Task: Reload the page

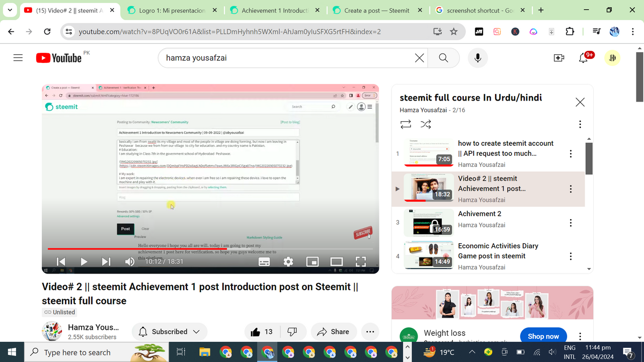Action: coord(47,32)
